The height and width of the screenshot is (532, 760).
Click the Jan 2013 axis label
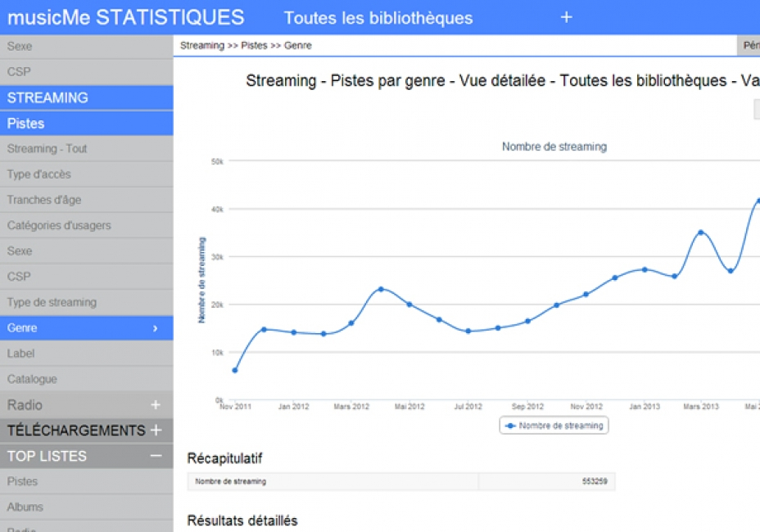645,407
